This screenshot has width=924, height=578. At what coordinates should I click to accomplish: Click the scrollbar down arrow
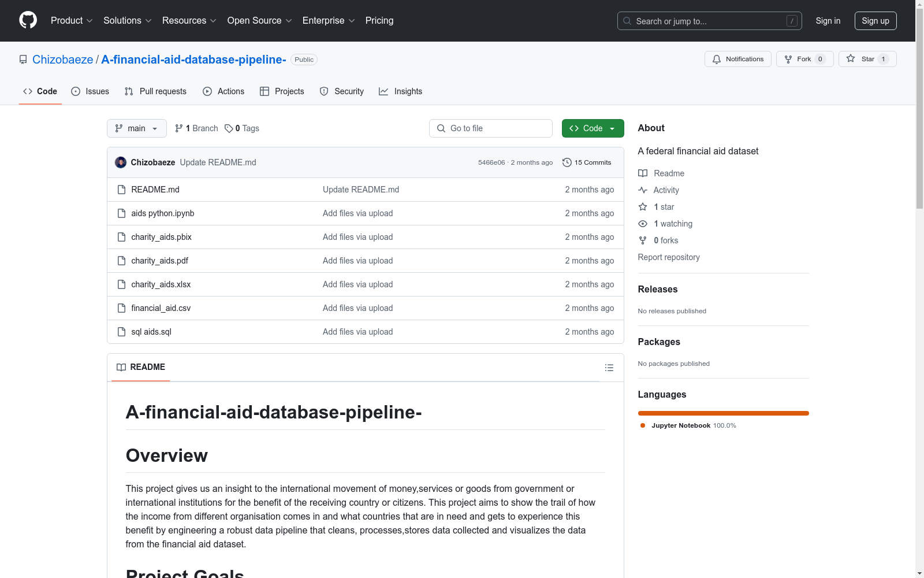[x=920, y=573]
